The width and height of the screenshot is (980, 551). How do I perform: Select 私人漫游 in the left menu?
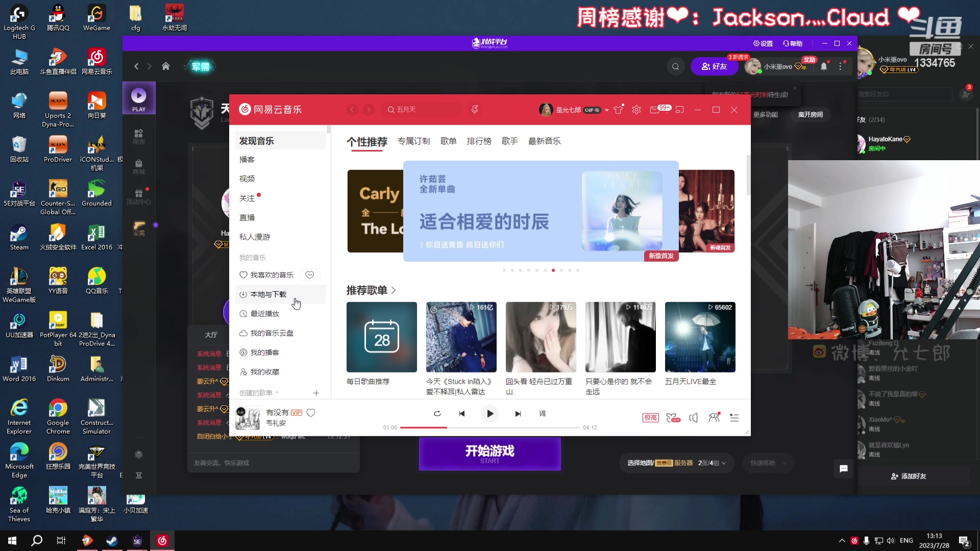pyautogui.click(x=280, y=237)
